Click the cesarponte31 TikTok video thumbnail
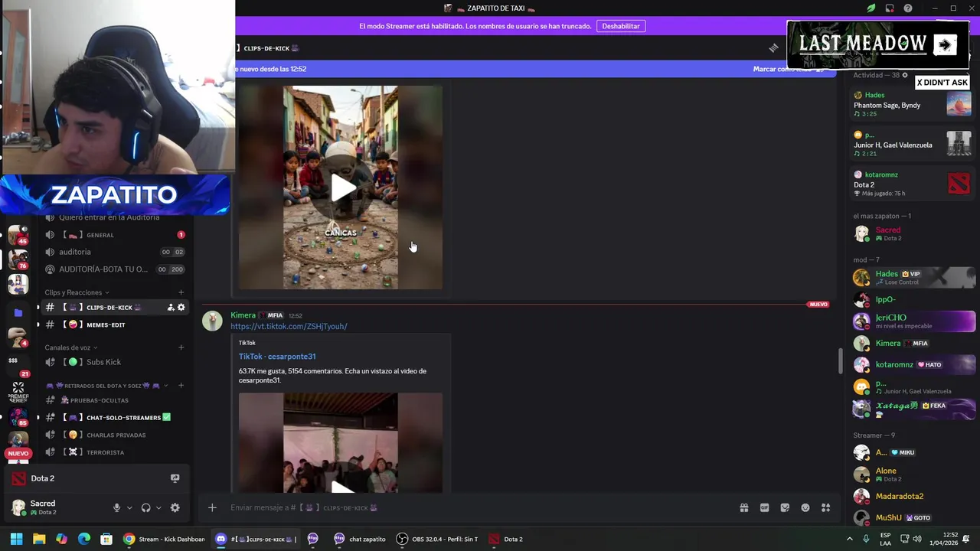Viewport: 980px width, 551px height. click(341, 443)
